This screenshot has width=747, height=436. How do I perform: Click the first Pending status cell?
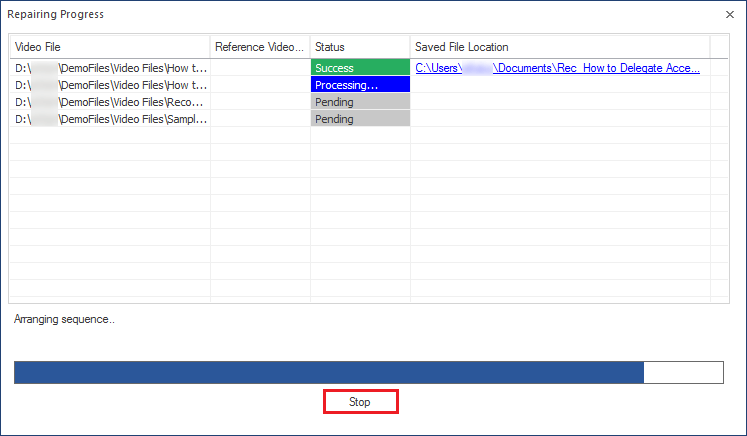(x=360, y=102)
